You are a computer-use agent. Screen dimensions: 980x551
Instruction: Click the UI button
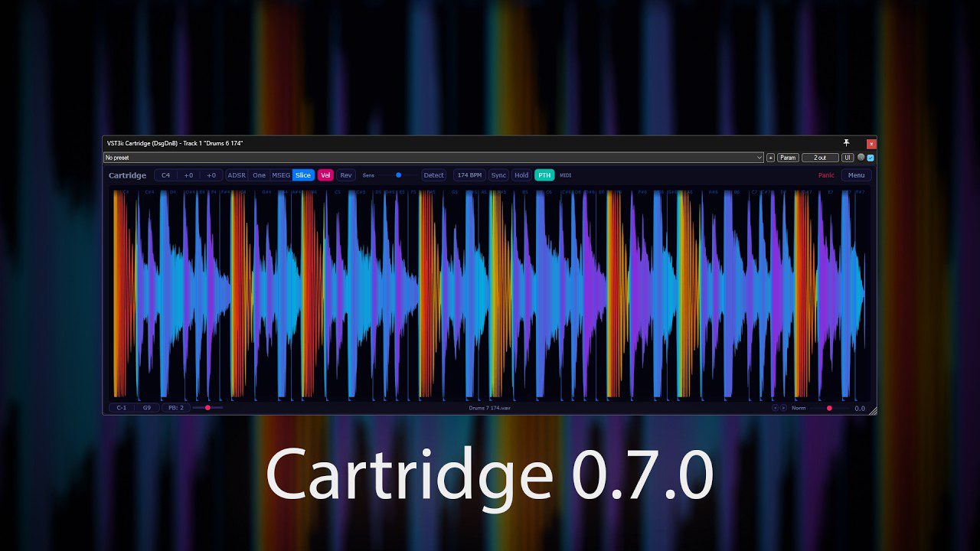[848, 158]
